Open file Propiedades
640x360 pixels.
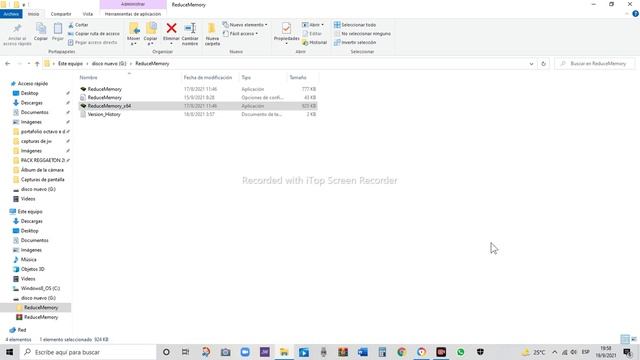coord(286,32)
